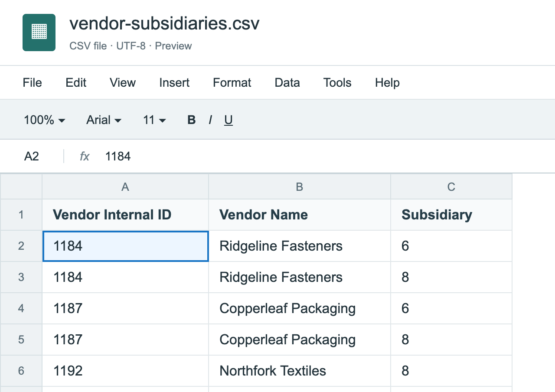
Task: Select row 1 header
Action: click(21, 215)
